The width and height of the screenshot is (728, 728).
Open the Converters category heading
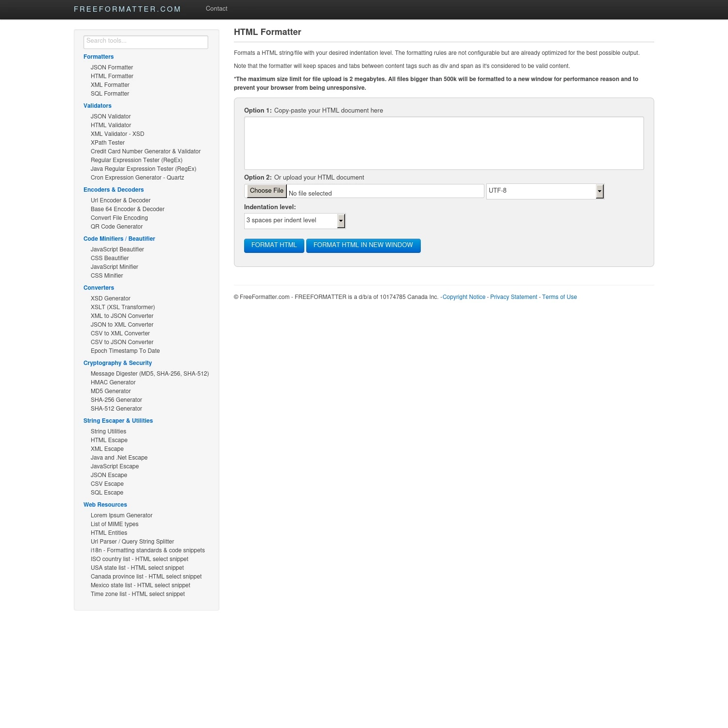tap(99, 288)
